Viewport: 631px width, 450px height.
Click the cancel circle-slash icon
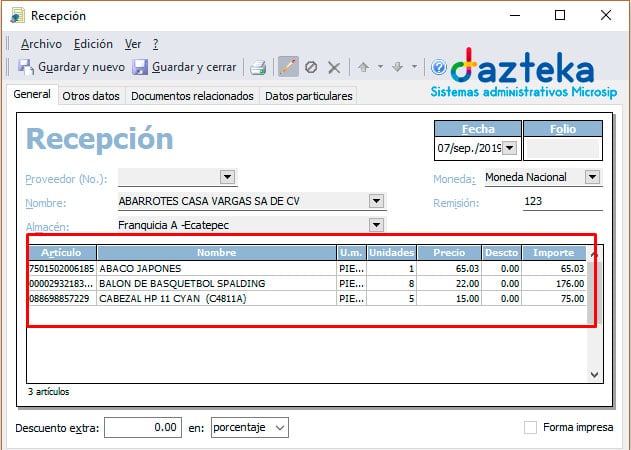311,67
